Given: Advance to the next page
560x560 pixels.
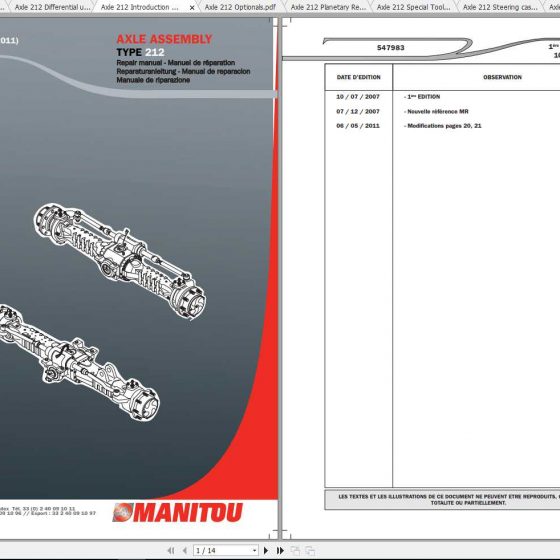Looking at the screenshot, I should tap(266, 550).
